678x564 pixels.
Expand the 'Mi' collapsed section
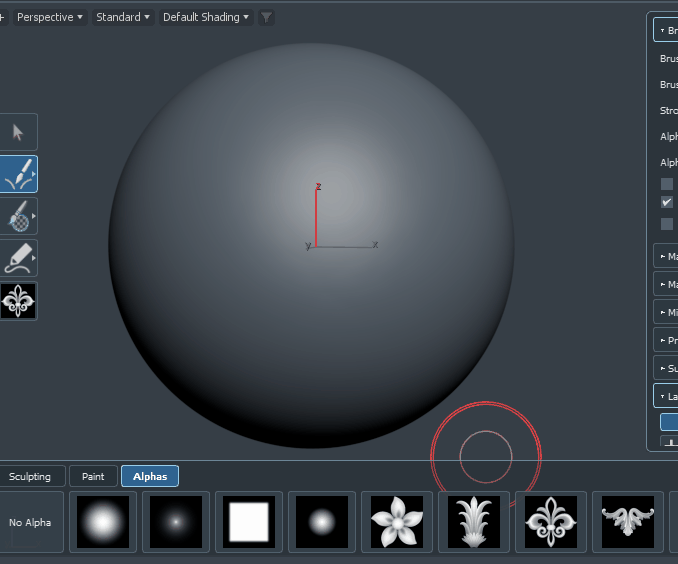coord(666,312)
